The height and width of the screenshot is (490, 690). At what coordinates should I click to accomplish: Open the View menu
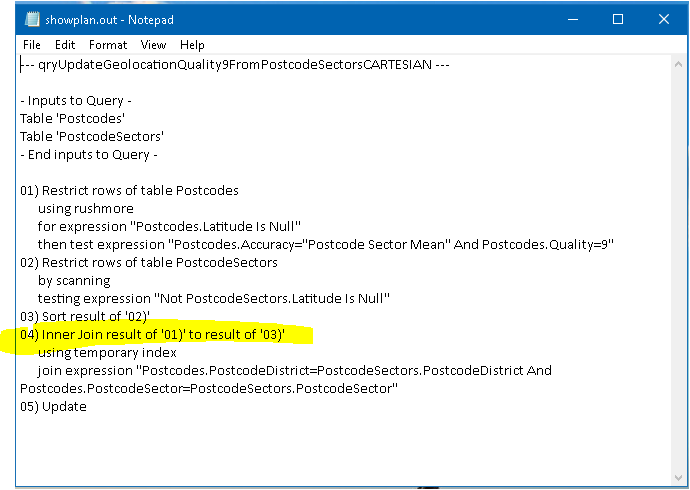pos(153,45)
